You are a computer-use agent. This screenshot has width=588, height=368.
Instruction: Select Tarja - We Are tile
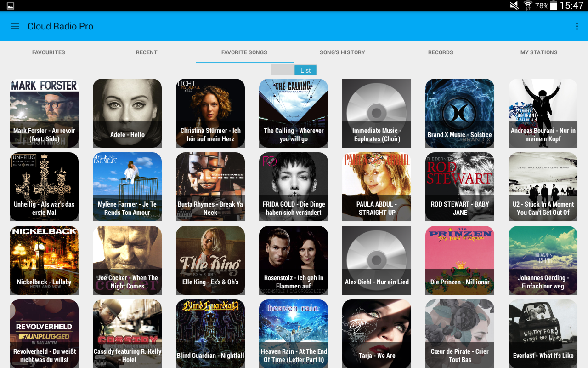(x=377, y=334)
